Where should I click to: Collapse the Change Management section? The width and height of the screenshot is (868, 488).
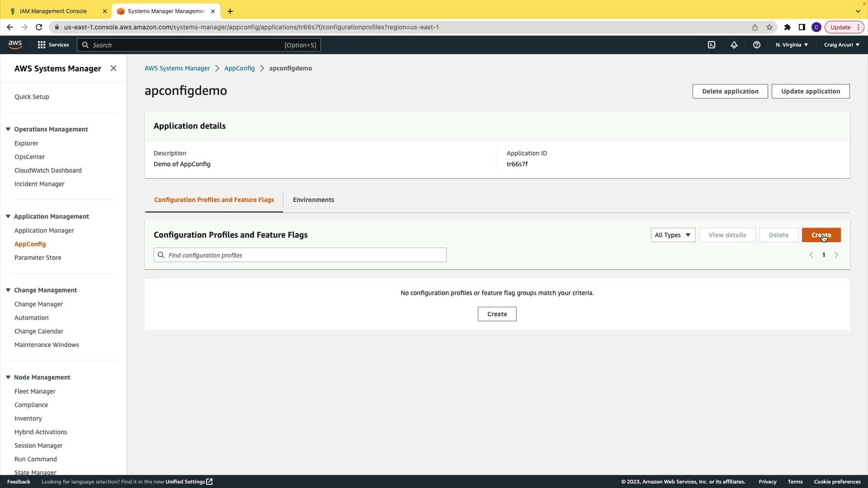[x=8, y=290]
